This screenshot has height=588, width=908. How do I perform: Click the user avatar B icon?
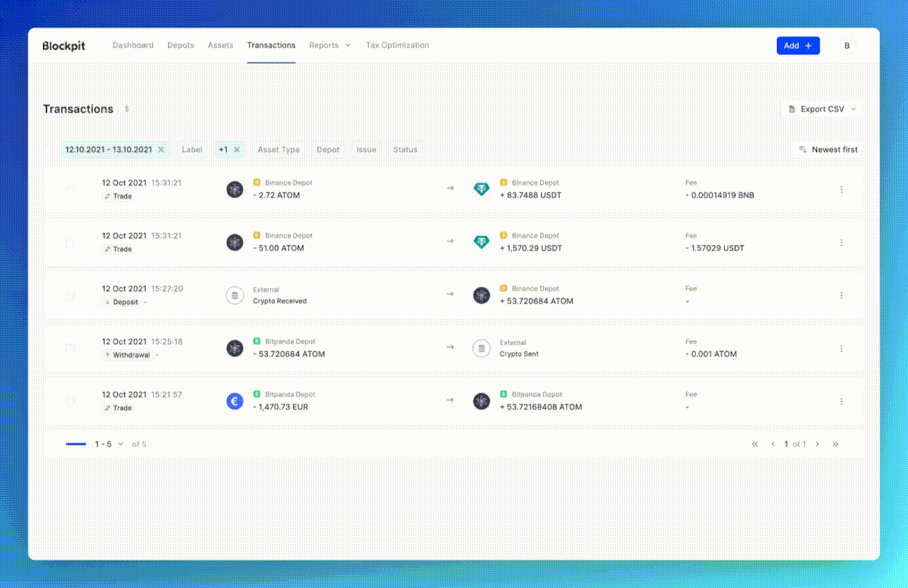click(x=847, y=45)
